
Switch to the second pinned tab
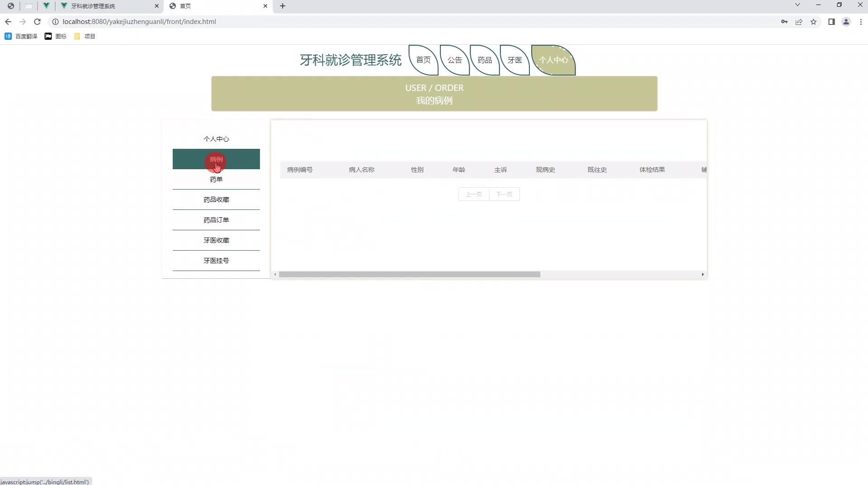[28, 6]
